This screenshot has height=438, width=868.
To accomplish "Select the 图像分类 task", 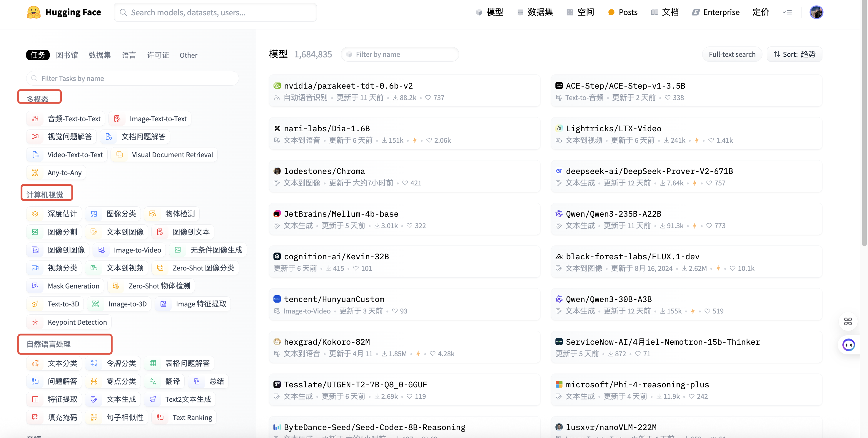I will click(113, 214).
